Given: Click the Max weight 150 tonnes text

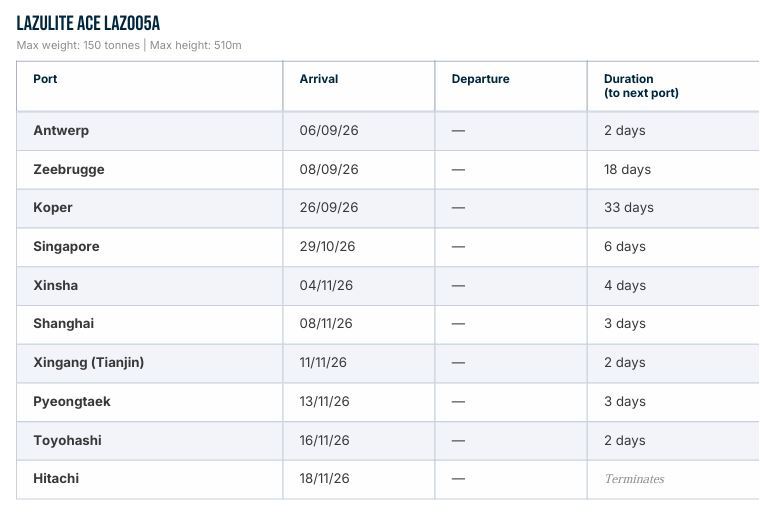Looking at the screenshot, I should point(78,45).
